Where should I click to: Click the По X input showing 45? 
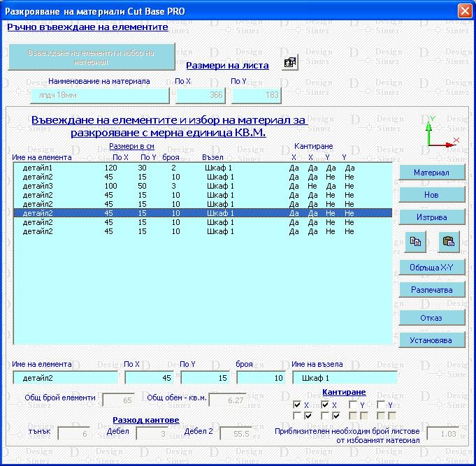coord(149,378)
